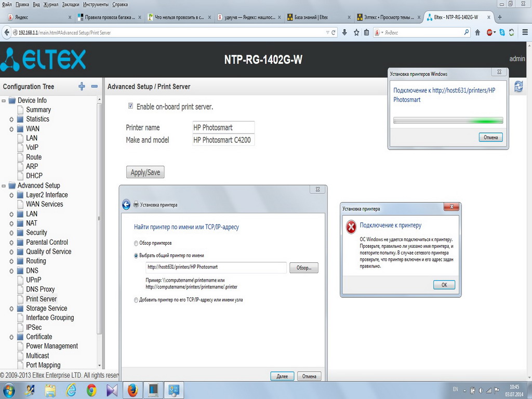Expand the Quality of Service node
Screen dimensions: 532x399
pyautogui.click(x=11, y=252)
